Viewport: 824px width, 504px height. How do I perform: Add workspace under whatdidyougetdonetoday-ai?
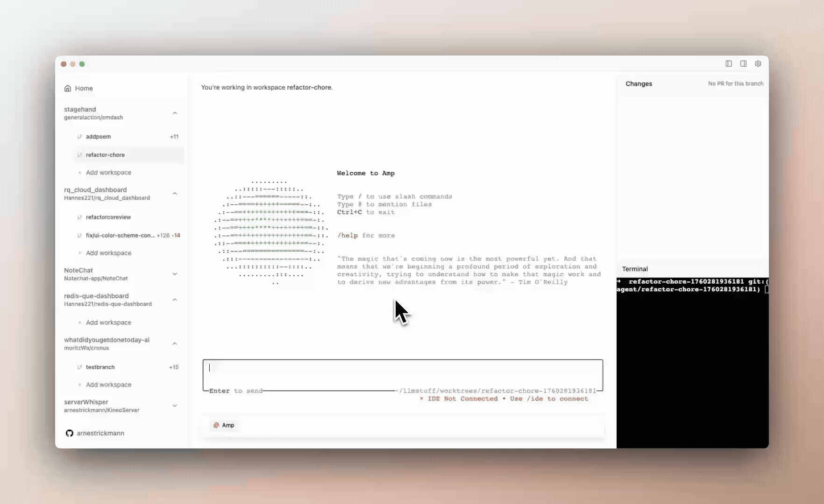108,385
